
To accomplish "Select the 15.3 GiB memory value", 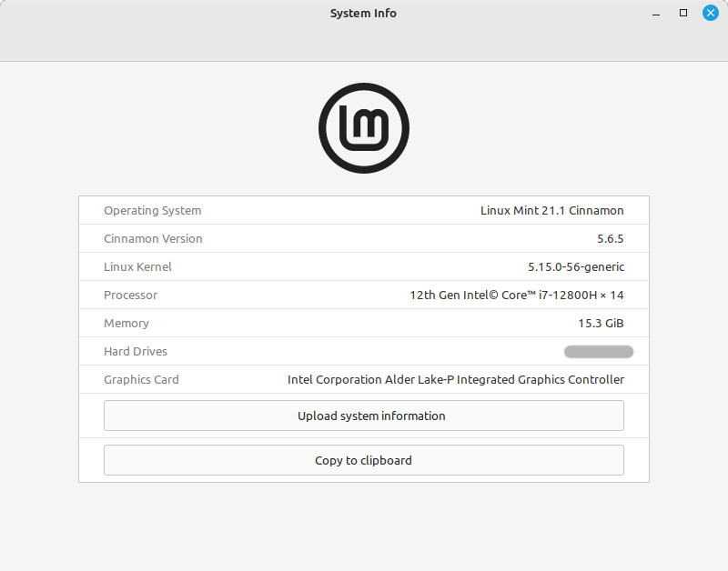I will tap(601, 324).
